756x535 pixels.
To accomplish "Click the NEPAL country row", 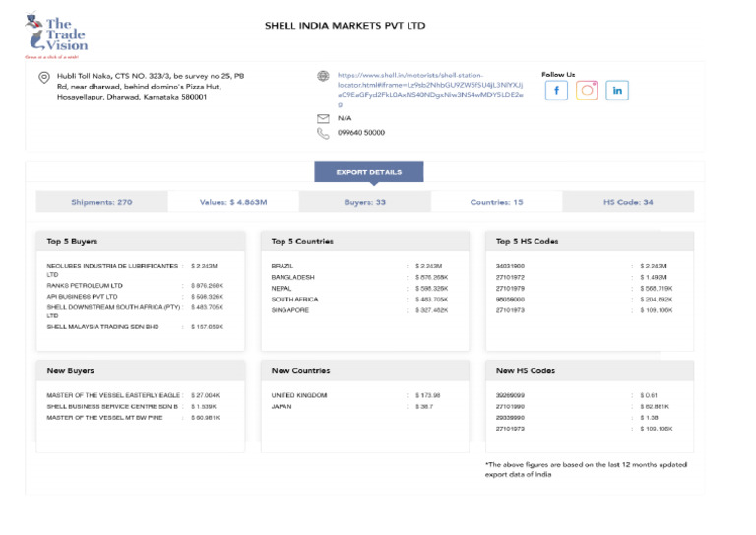I will (359, 289).
